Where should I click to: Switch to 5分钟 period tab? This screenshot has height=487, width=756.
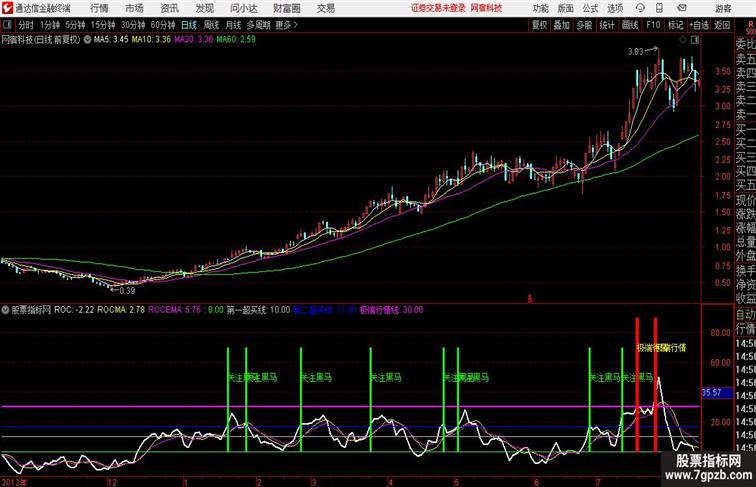[75, 25]
